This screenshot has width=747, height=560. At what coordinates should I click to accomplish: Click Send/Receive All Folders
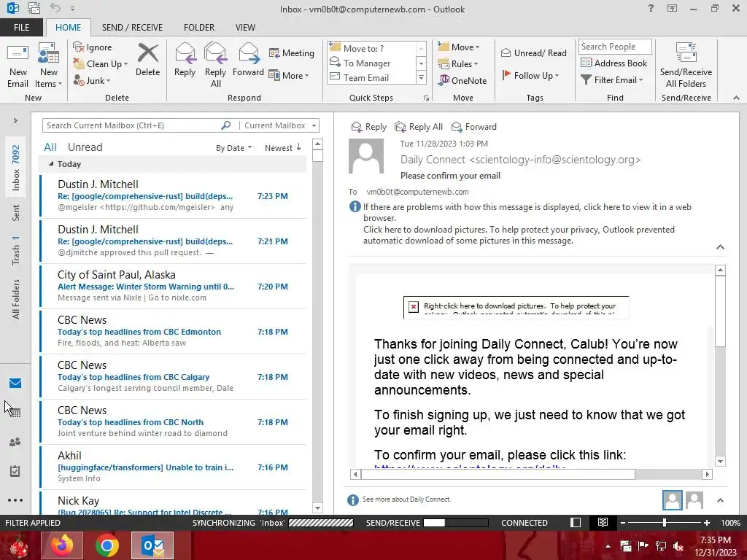(686, 66)
